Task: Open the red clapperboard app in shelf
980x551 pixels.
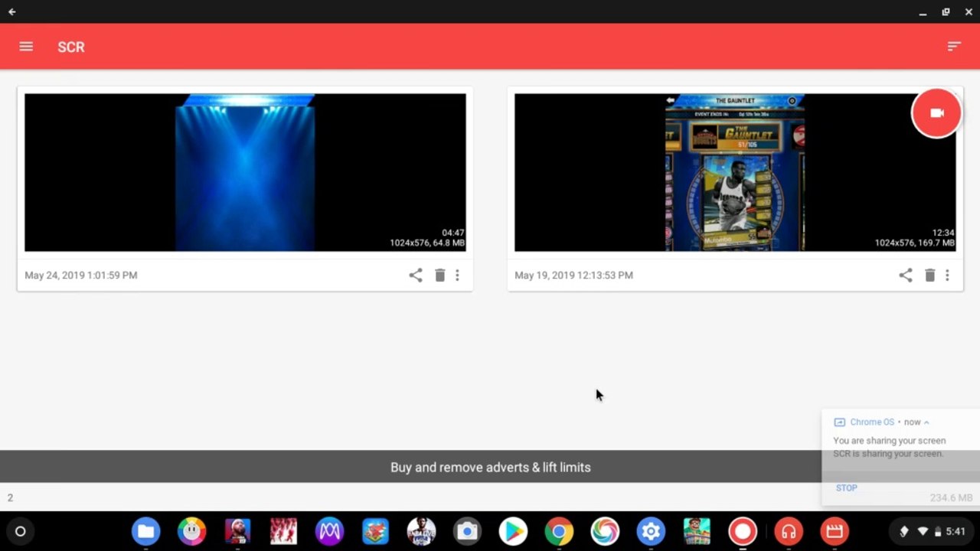Action: click(835, 531)
